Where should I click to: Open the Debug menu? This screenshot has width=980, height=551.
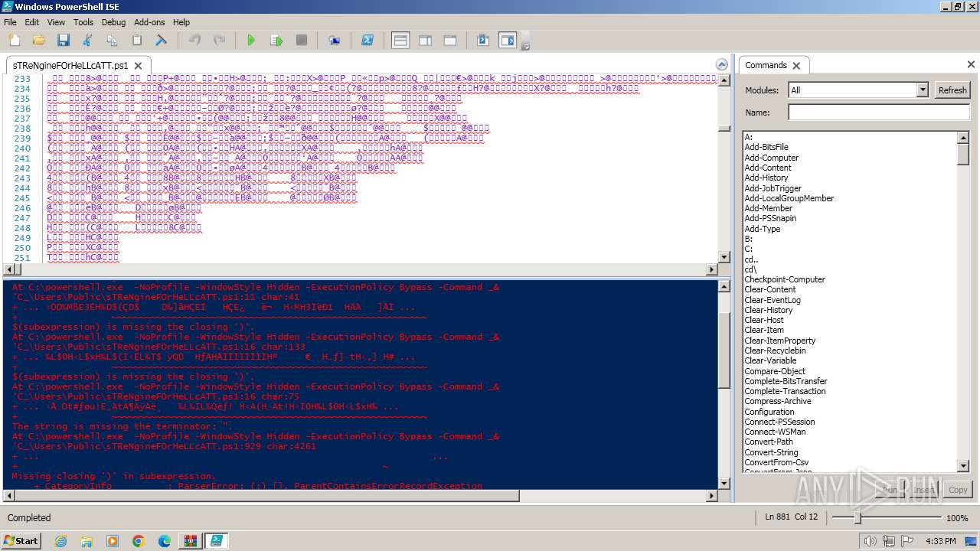coord(113,22)
